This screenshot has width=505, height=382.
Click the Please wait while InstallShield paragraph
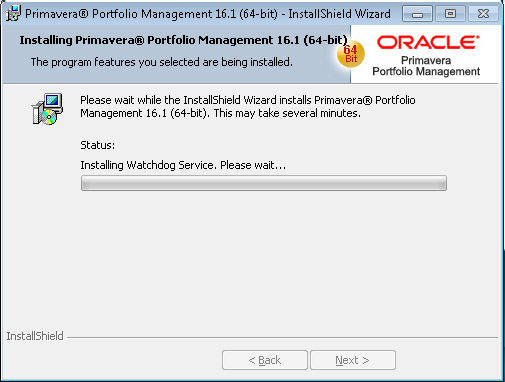click(248, 107)
